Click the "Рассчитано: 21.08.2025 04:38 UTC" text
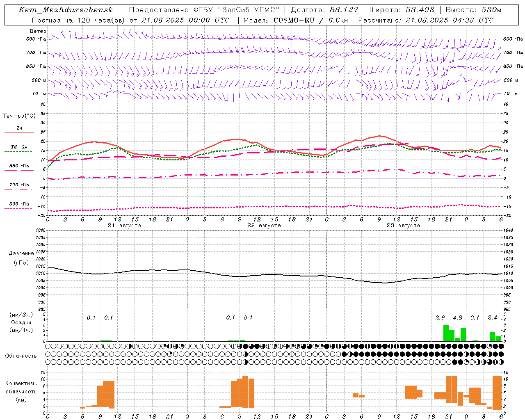 (426, 20)
